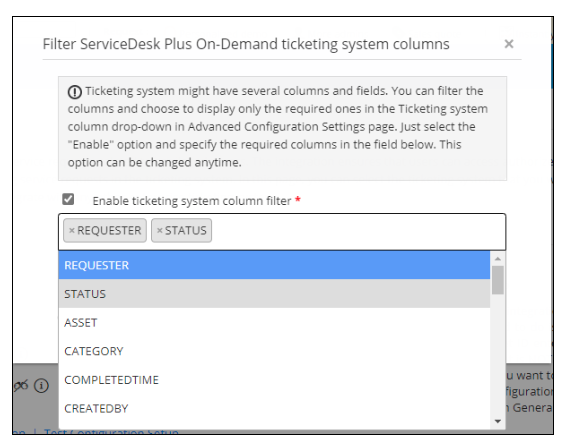The width and height of the screenshot is (567, 442).
Task: Pick COMPLETEDTIME from the list
Action: 274,380
